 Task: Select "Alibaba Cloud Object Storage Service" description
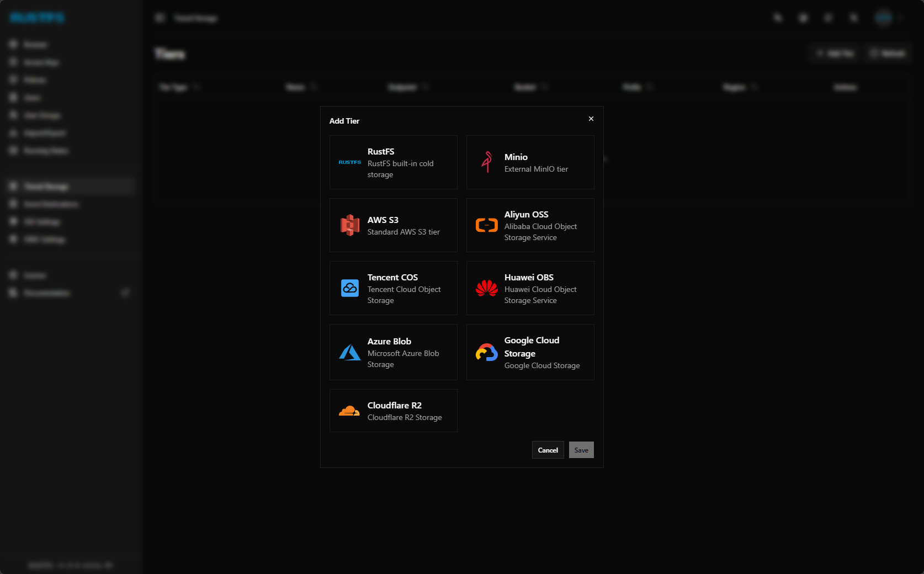click(540, 232)
